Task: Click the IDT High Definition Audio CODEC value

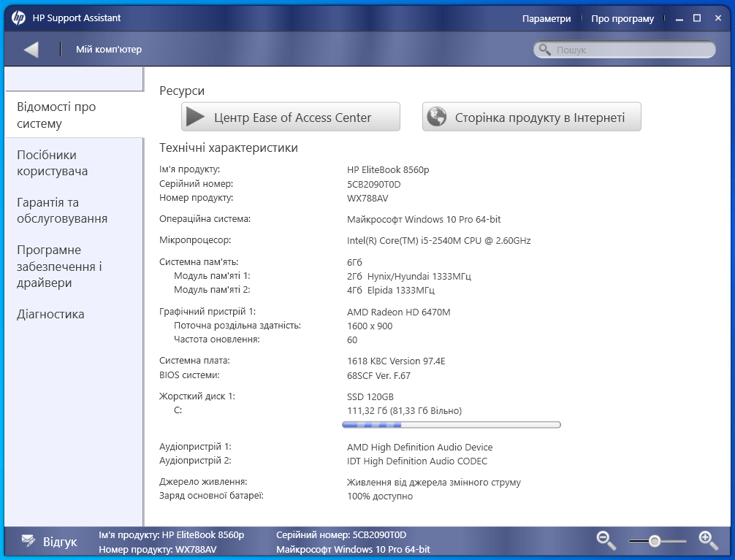Action: coord(417,461)
